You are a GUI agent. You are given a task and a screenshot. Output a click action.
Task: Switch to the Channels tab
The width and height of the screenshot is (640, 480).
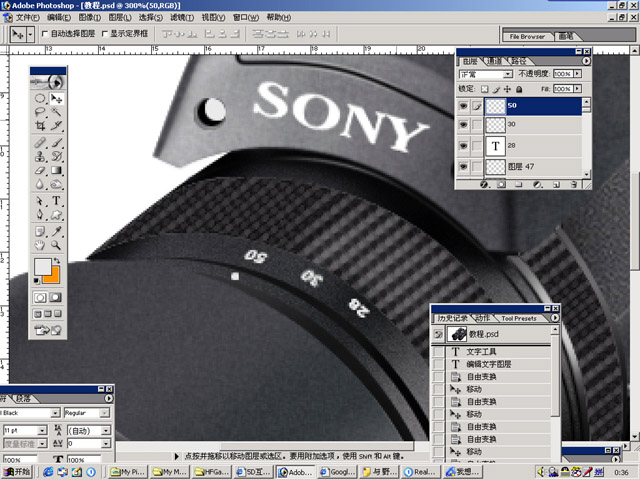[x=494, y=61]
